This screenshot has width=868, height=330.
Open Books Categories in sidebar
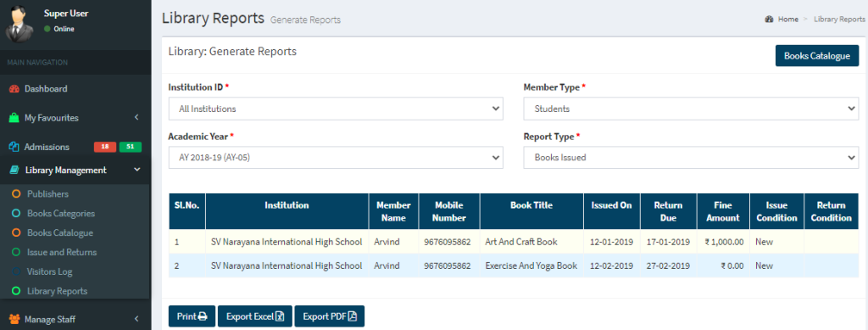pyautogui.click(x=61, y=214)
